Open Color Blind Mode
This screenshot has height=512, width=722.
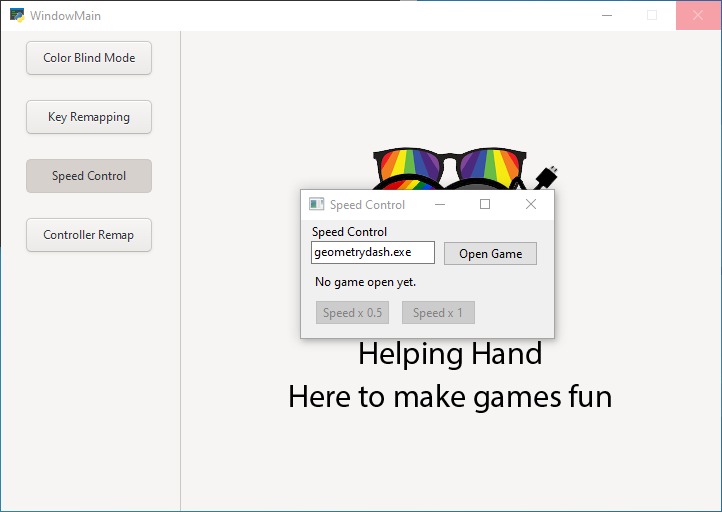[x=89, y=58]
